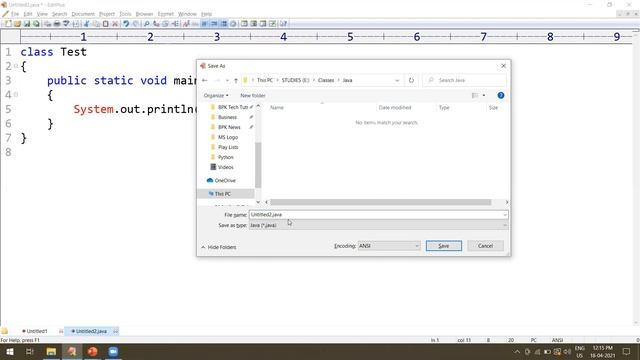Image resolution: width=640 pixels, height=360 pixels.
Task: Click the Print icon in EditPlus toolbar
Action: (57, 24)
